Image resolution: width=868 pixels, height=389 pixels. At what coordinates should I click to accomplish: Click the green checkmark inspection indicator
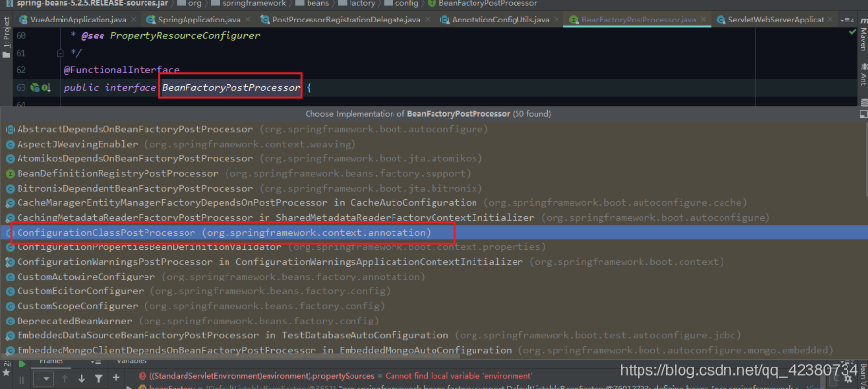tap(853, 33)
